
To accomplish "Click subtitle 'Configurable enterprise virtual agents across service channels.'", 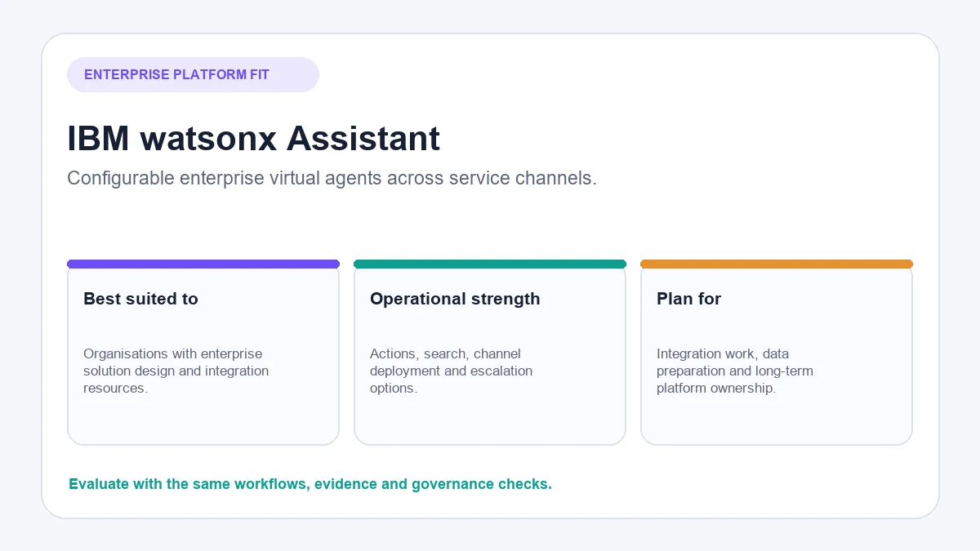I will tap(332, 178).
